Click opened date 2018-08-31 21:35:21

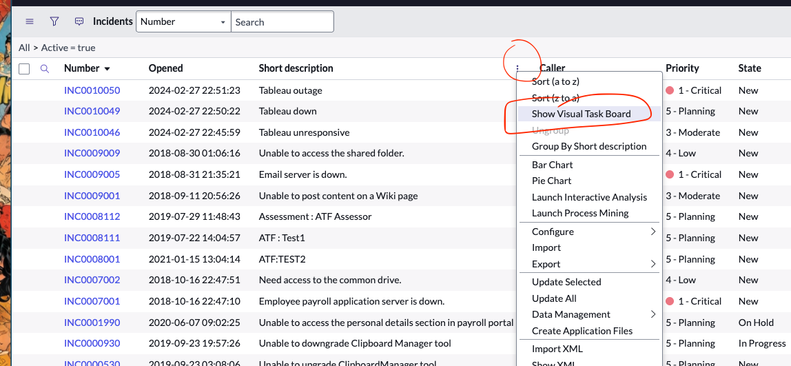tap(194, 175)
